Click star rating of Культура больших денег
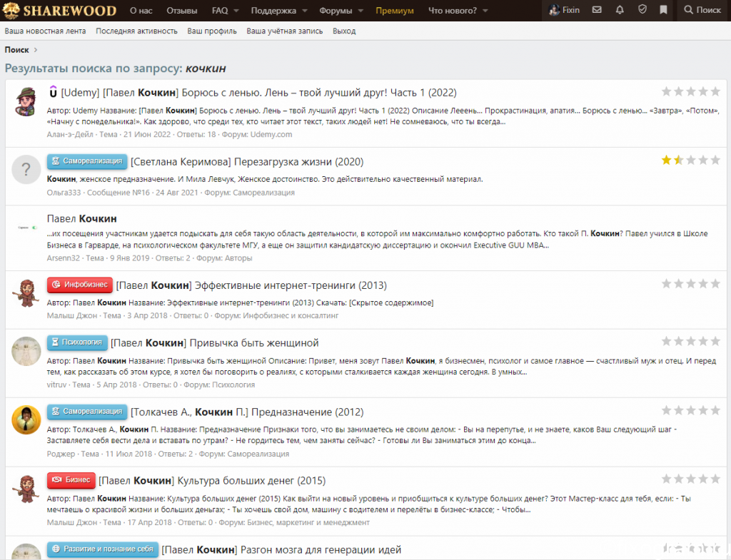 pyautogui.click(x=691, y=479)
